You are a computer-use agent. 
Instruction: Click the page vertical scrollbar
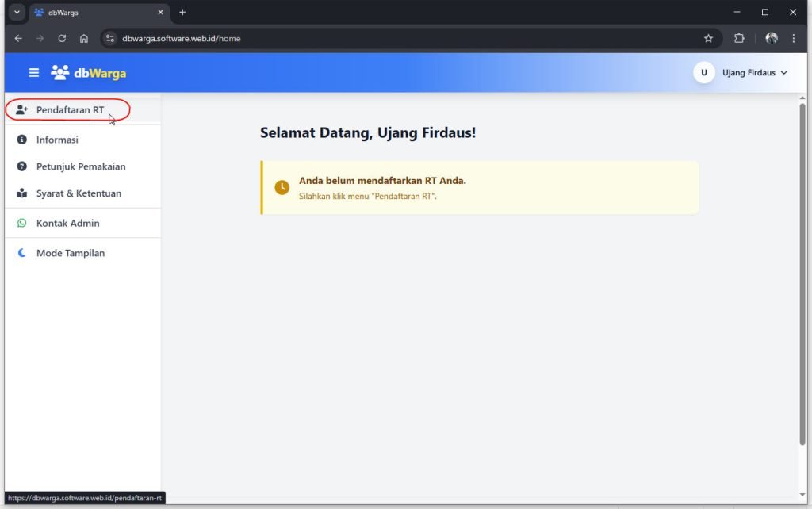(802, 270)
